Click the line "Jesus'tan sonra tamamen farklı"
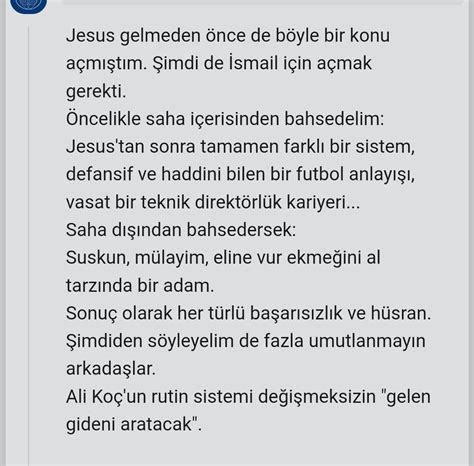The width and height of the screenshot is (474, 466). (240, 147)
